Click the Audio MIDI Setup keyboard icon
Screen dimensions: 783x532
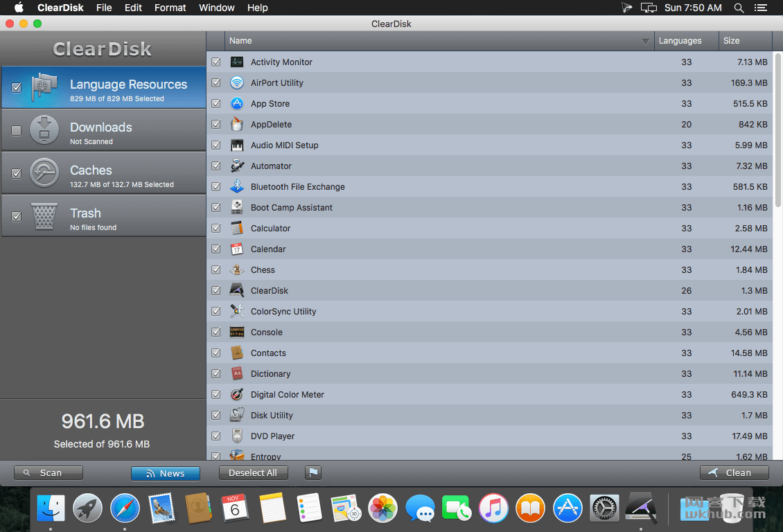pyautogui.click(x=237, y=145)
